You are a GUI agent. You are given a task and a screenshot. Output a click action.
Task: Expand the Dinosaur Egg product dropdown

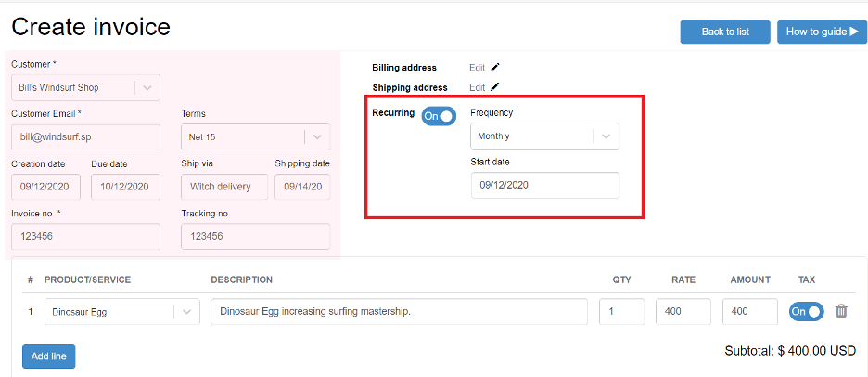click(121, 312)
